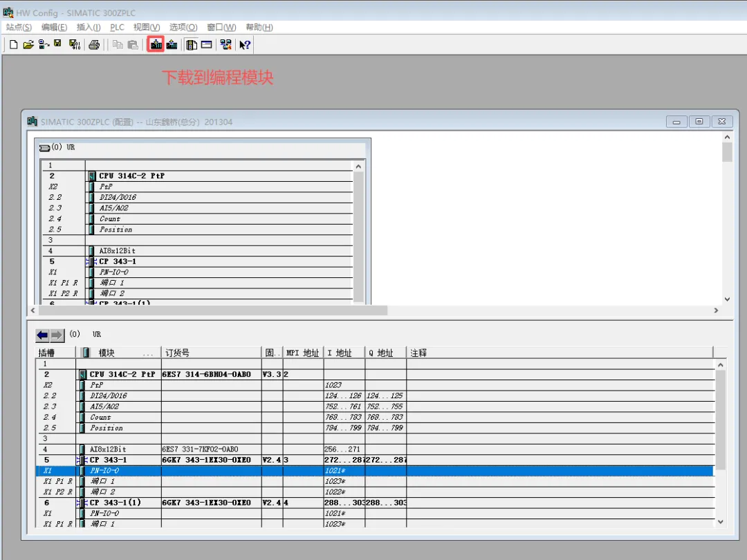Open Configure Network icon in toolbar

(225, 45)
